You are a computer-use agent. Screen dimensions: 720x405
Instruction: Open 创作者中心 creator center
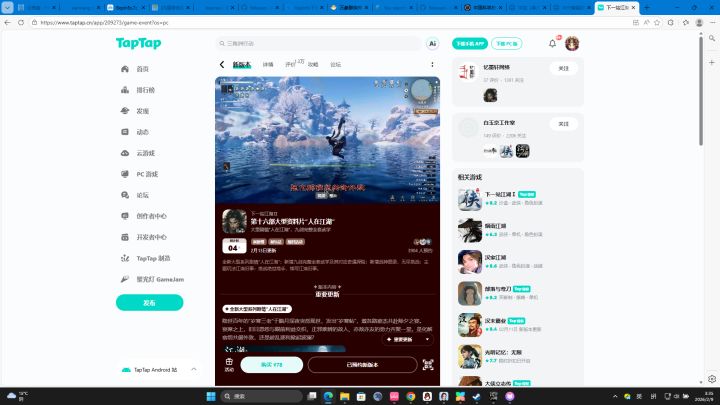click(x=151, y=216)
